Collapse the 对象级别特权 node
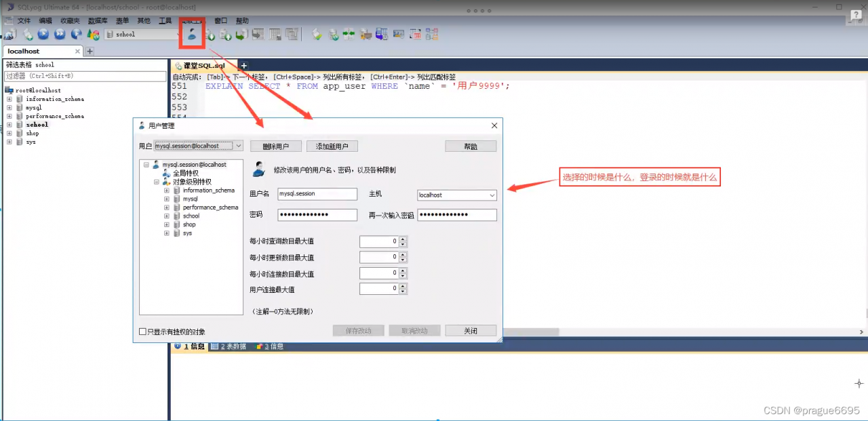The image size is (868, 421). click(x=156, y=182)
